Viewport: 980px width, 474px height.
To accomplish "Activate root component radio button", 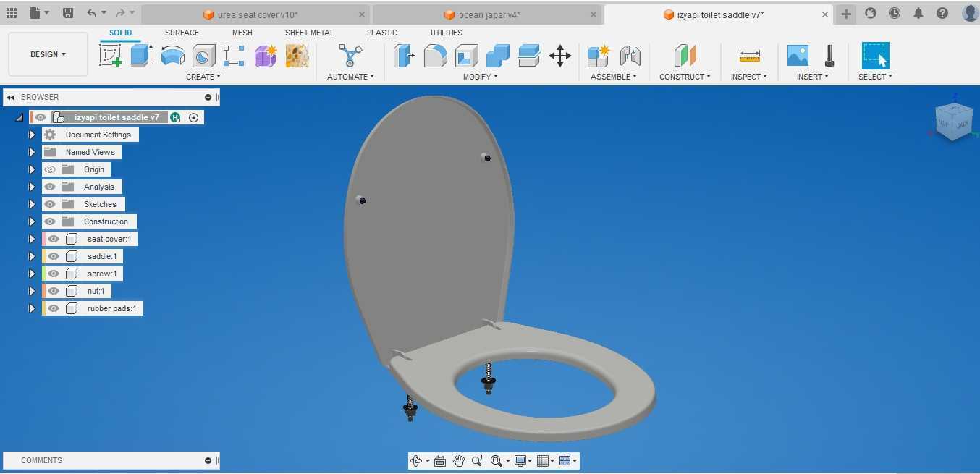I will point(193,117).
